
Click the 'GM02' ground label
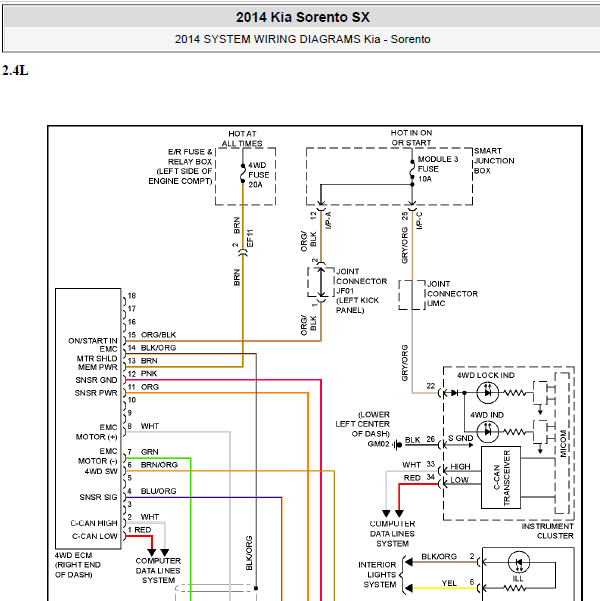[378, 444]
